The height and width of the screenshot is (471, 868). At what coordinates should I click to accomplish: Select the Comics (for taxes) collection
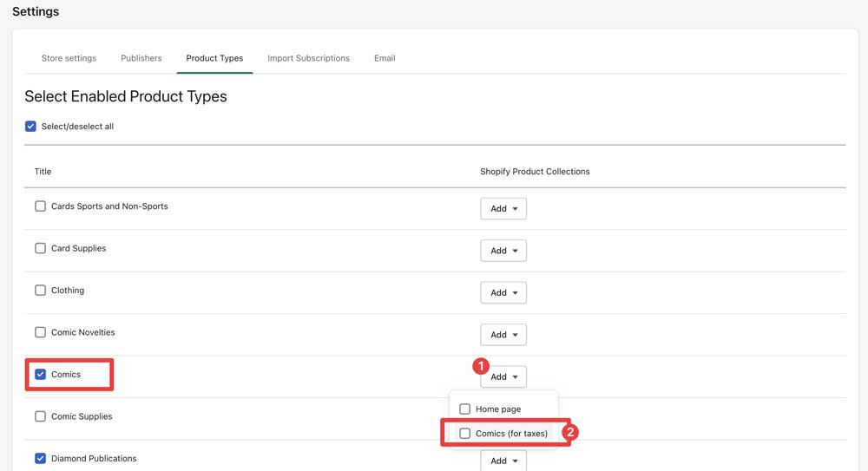click(x=465, y=434)
